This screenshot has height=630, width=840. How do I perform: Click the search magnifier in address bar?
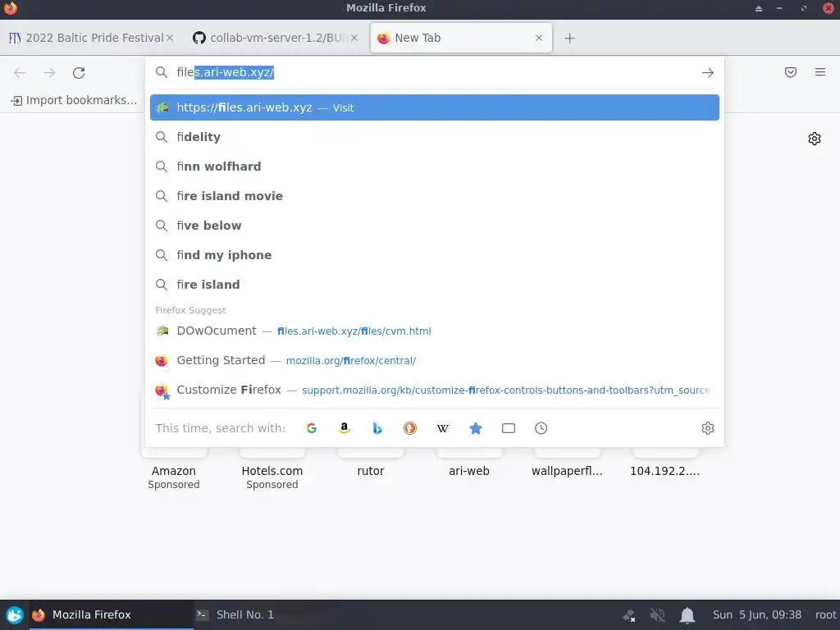coord(162,72)
